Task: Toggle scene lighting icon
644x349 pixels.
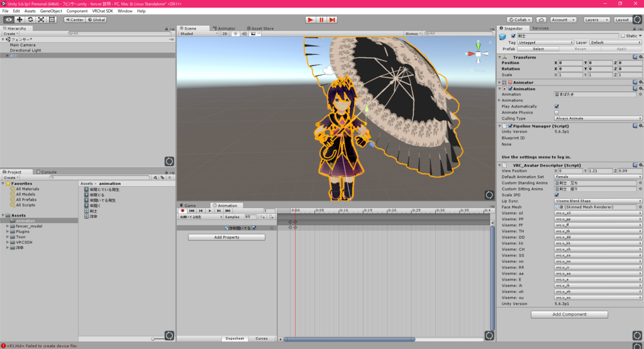Action: [x=236, y=34]
